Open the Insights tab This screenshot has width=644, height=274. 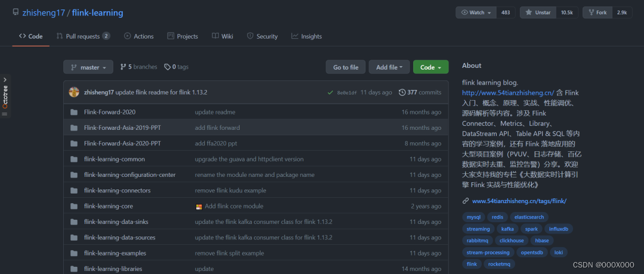point(306,36)
